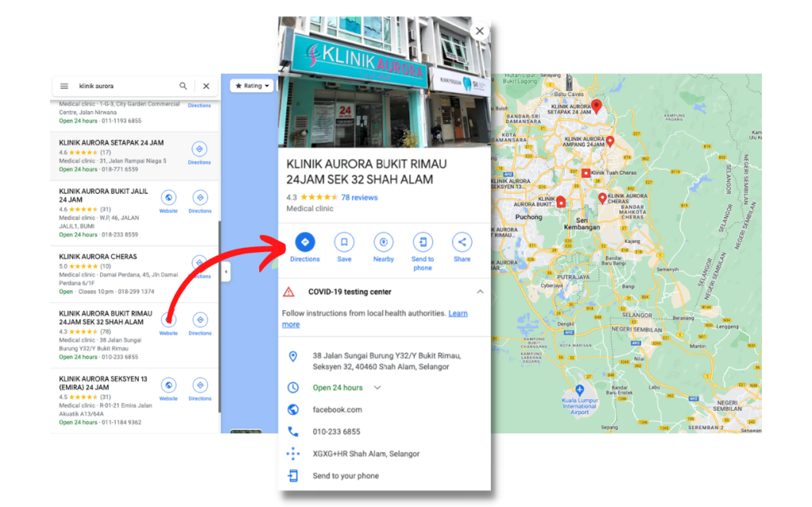This screenshot has width=812, height=507.
Task: Click the search magnifier icon
Action: (183, 86)
